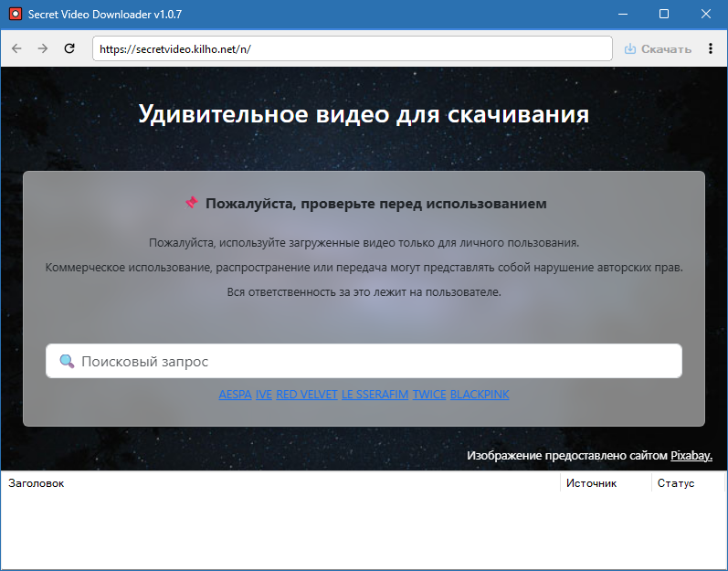Viewport: 728px width, 571px height.
Task: Maximize the Secret Video Downloader window
Action: tap(664, 14)
